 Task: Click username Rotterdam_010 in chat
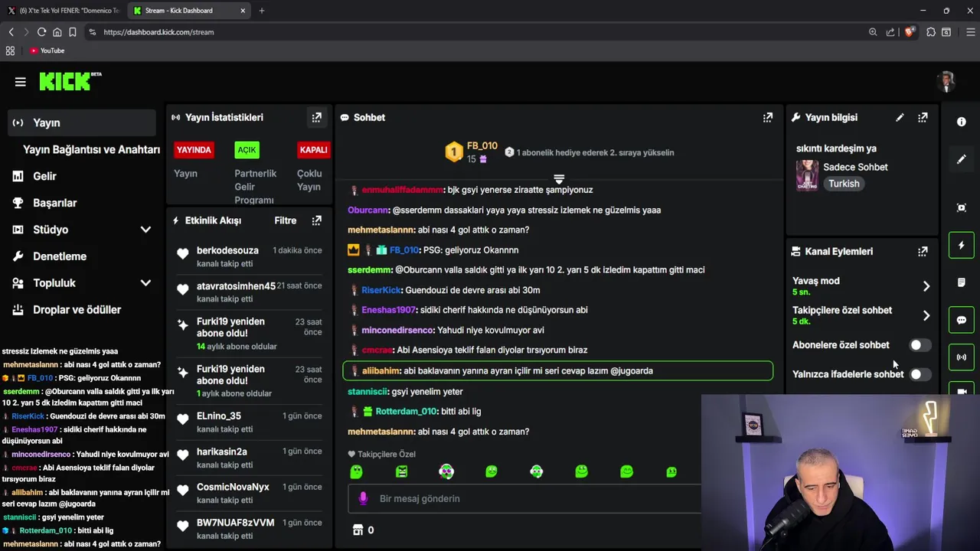click(406, 411)
